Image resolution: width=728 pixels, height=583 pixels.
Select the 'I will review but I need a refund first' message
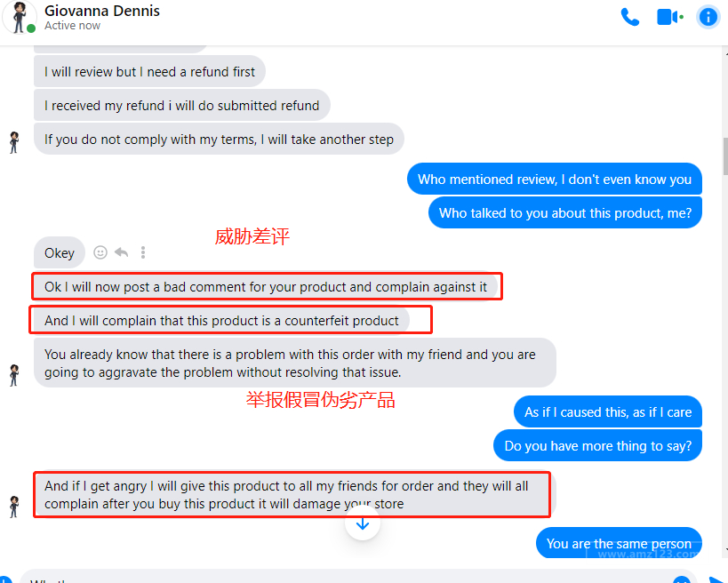(149, 72)
